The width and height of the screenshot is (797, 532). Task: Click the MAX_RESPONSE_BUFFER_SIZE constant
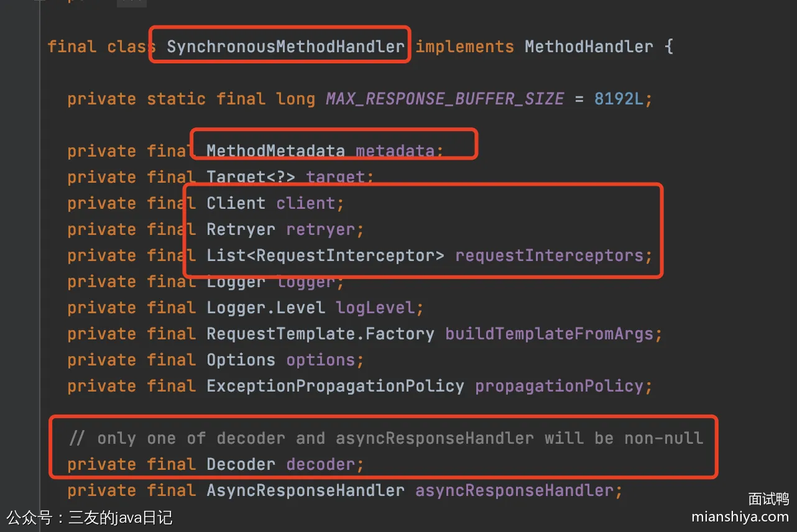click(x=445, y=99)
